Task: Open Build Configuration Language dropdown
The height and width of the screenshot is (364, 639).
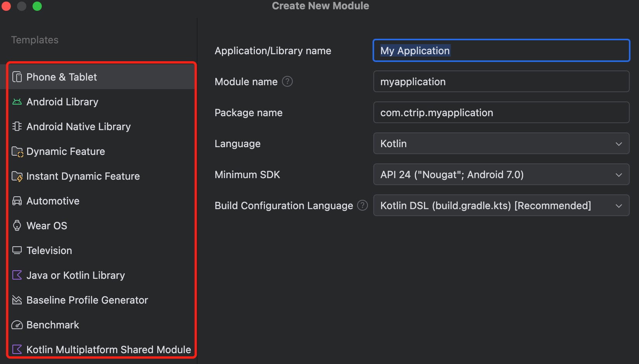Action: (501, 206)
